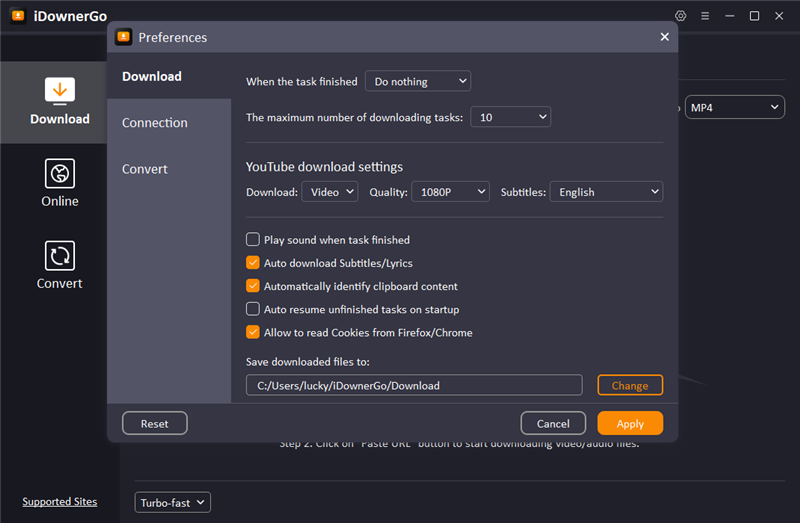800x523 pixels.
Task: Switch to the Connection tab
Action: tap(155, 123)
